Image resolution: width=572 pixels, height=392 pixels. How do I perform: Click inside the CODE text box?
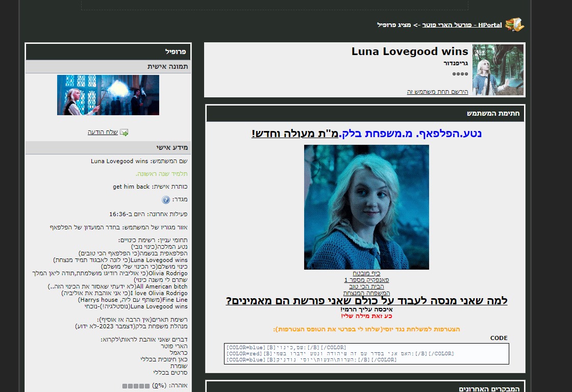(x=366, y=353)
